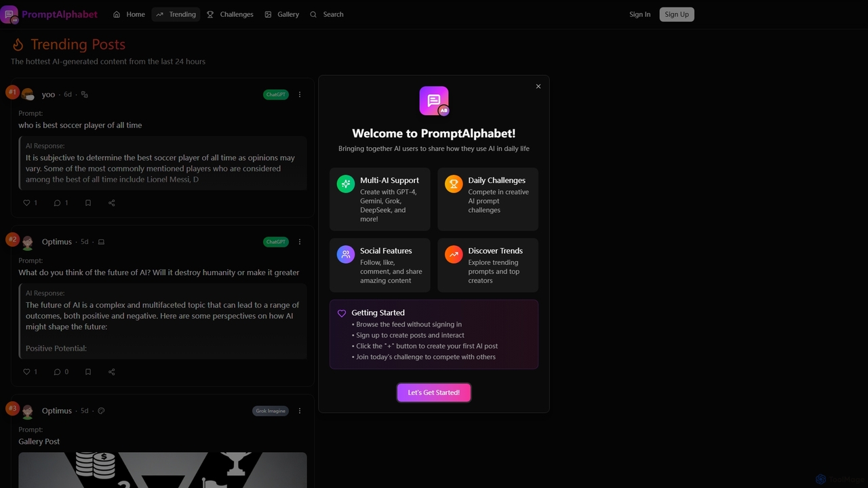Click the Trending Posts flame icon
The image size is (868, 488).
point(18,45)
